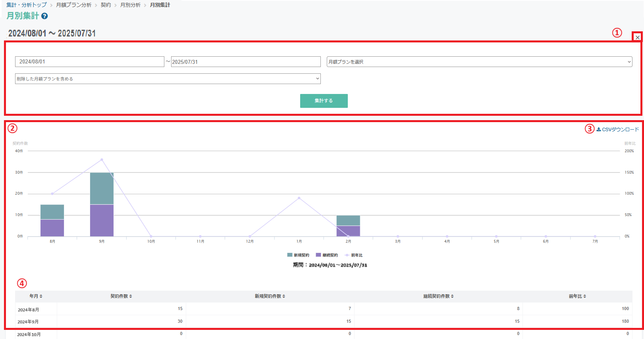644x339 pixels.
Task: Sort table by 前年比 column
Action: (x=577, y=296)
